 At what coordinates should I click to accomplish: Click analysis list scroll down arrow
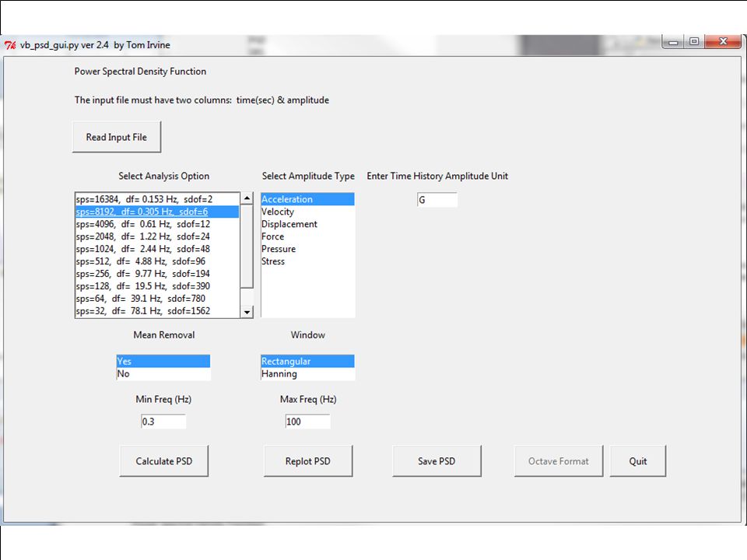tap(247, 312)
